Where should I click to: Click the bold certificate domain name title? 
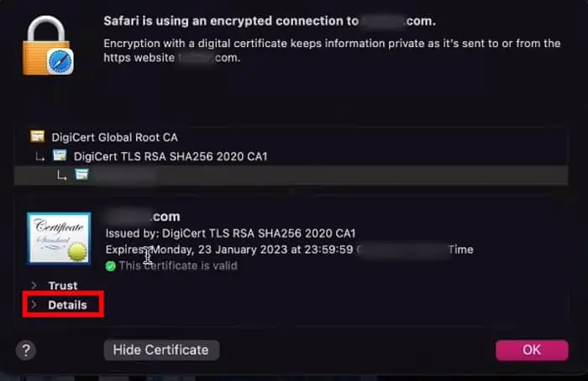coord(143,216)
